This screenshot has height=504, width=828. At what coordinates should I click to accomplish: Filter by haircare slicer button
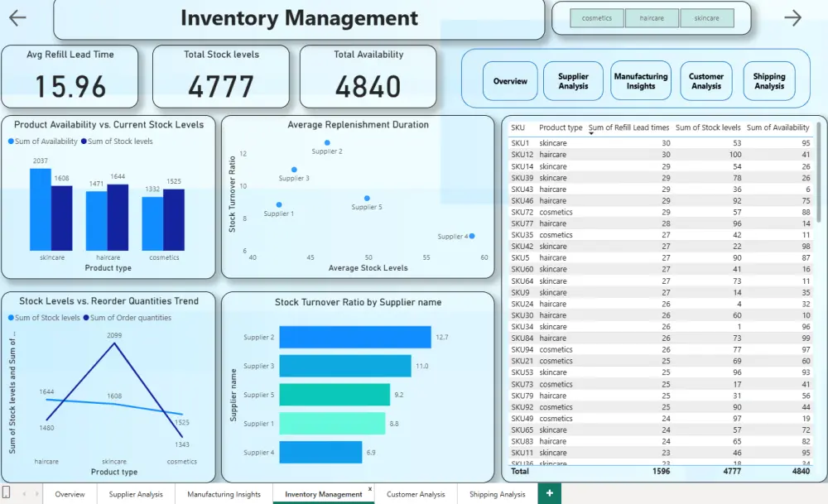(652, 18)
